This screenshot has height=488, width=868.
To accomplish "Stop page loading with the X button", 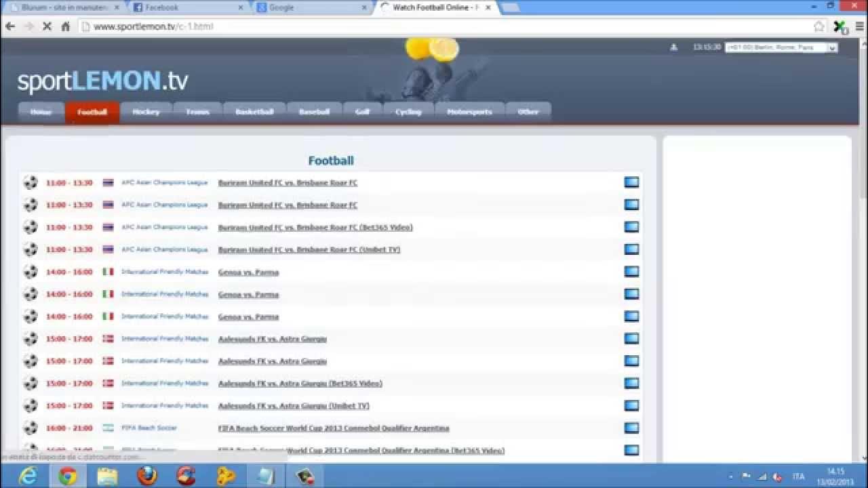I will point(47,26).
